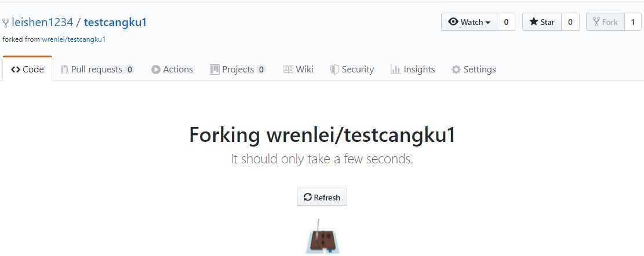Screen dimensions: 644x256
Task: Click the Projects board icon
Action: [x=214, y=70]
